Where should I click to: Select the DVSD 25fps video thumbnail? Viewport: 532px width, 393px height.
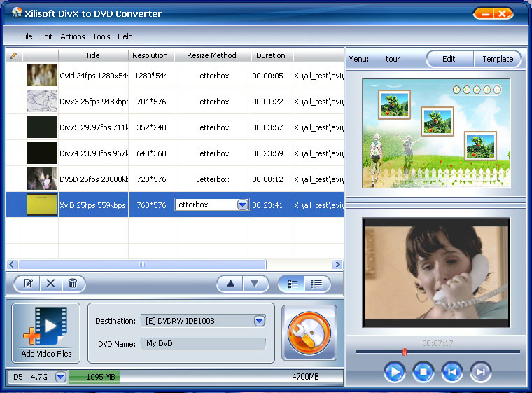42,179
